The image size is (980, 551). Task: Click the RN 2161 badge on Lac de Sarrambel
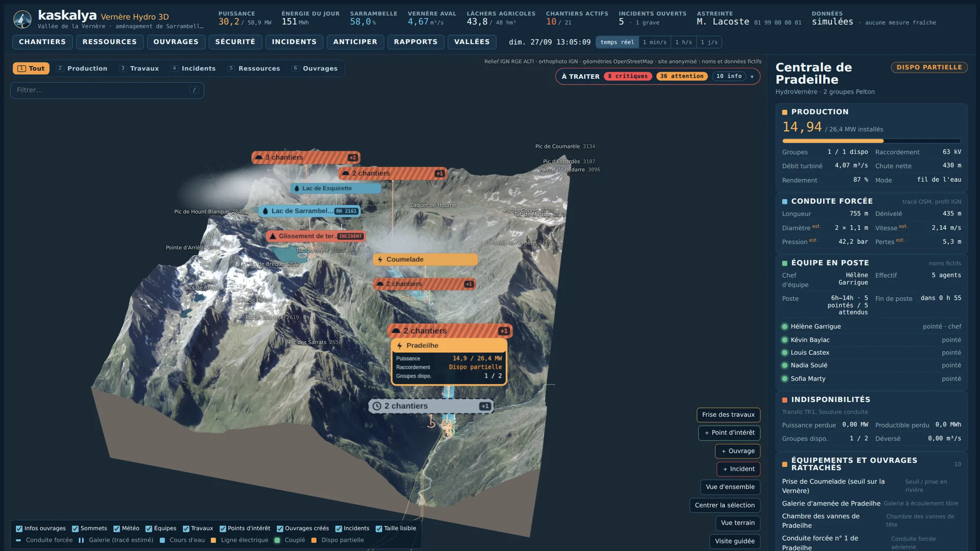[x=346, y=211]
